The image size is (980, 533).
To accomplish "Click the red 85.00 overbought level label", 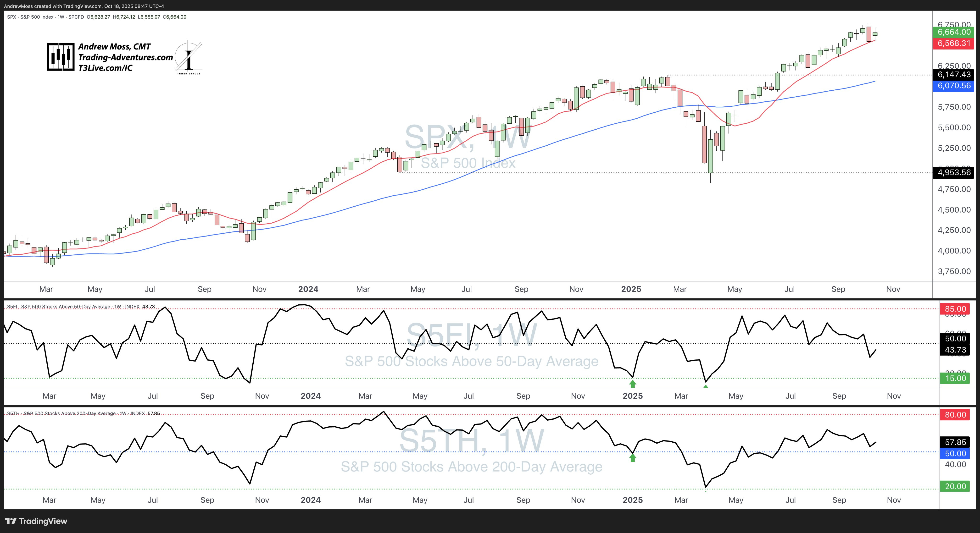I will pyautogui.click(x=955, y=309).
